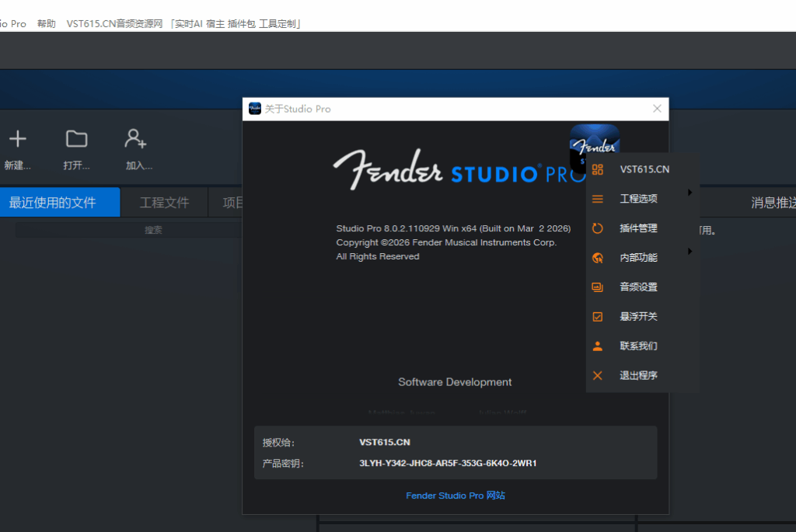Viewport: 796px width, 532px height.
Task: Click the VST615.CN grid icon
Action: point(598,169)
